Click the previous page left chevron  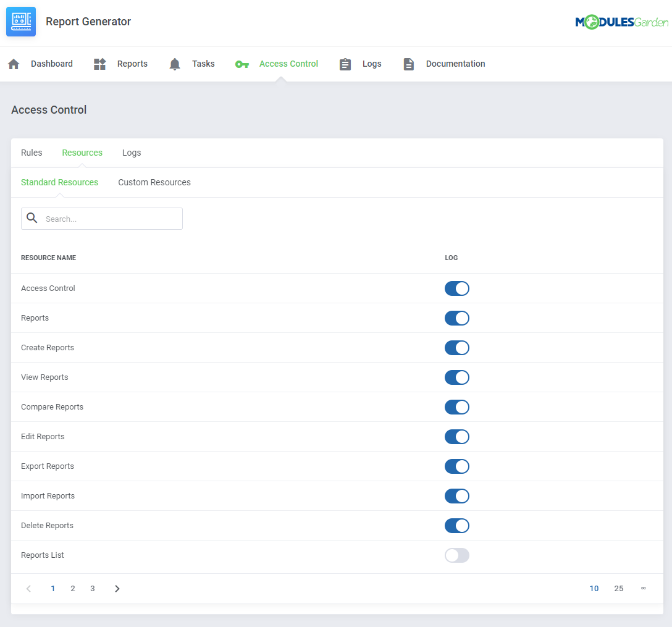(x=28, y=589)
